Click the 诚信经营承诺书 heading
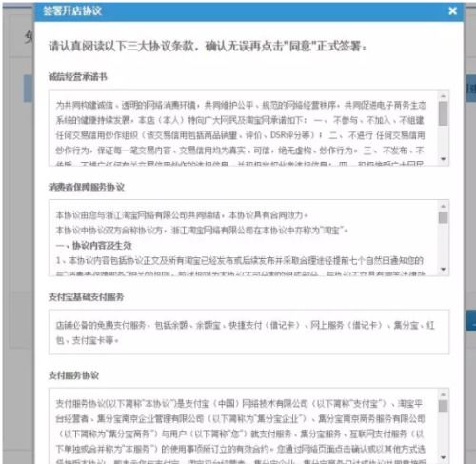 pyautogui.click(x=78, y=76)
